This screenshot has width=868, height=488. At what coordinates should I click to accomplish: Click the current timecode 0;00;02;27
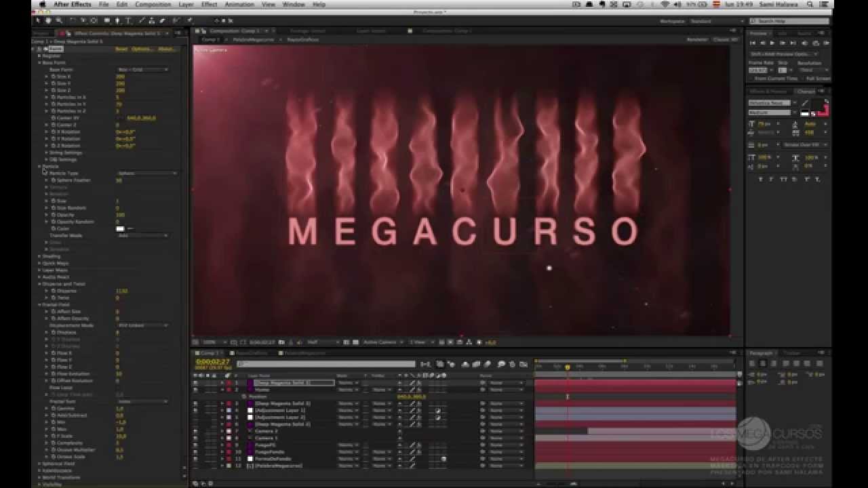click(x=213, y=362)
